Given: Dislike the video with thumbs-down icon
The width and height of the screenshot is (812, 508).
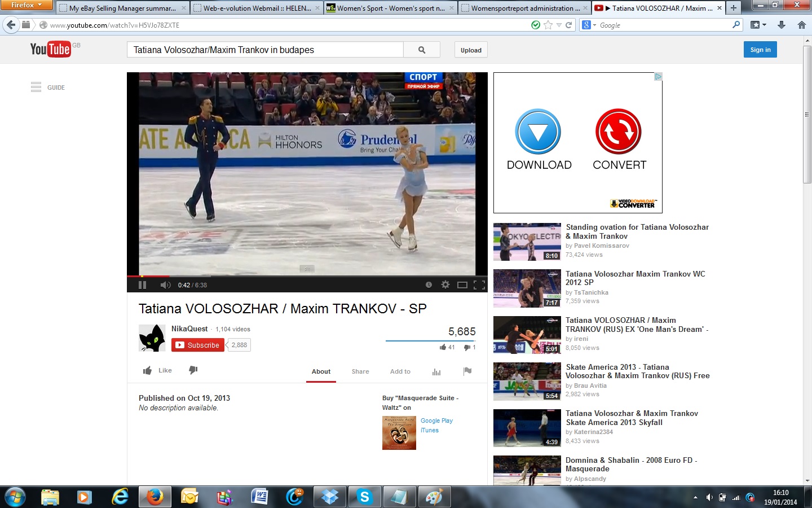Looking at the screenshot, I should [193, 370].
